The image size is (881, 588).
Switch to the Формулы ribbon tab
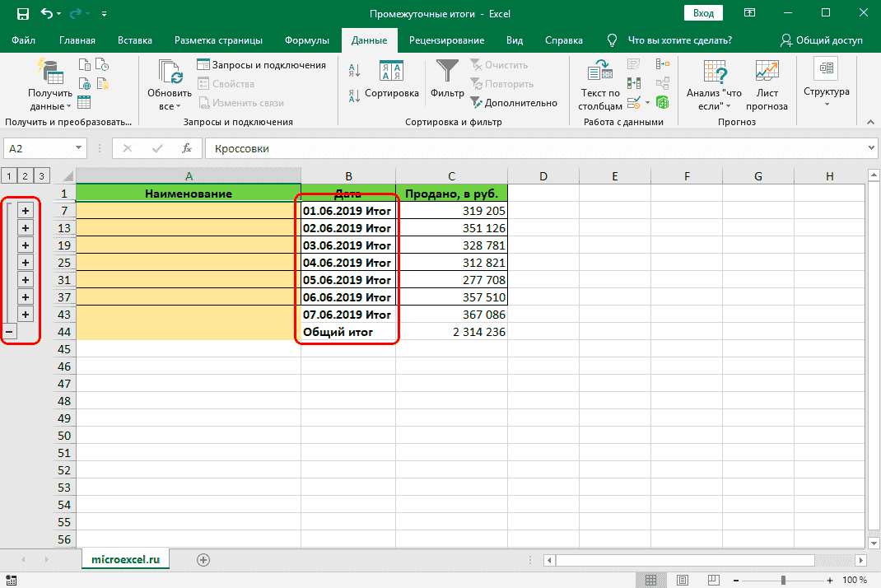tap(306, 40)
